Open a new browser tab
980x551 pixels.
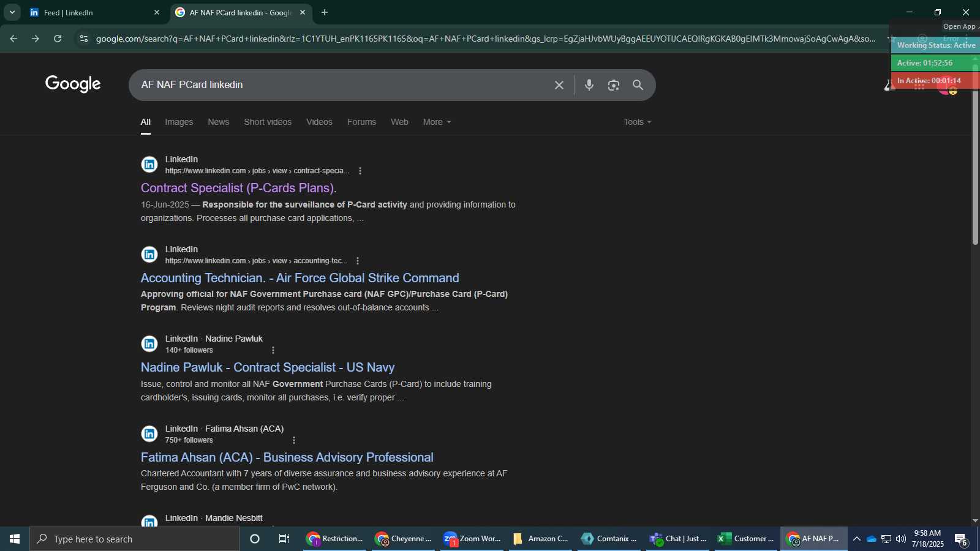(x=325, y=12)
